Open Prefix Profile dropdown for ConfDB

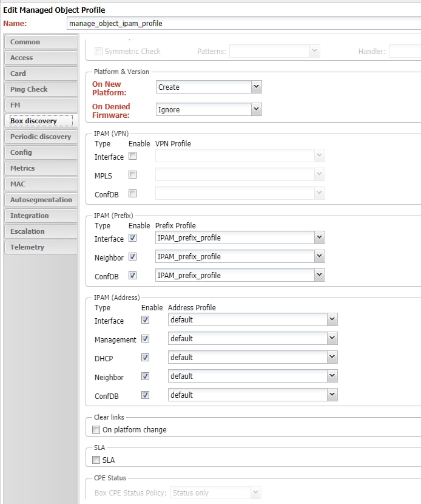tap(319, 275)
